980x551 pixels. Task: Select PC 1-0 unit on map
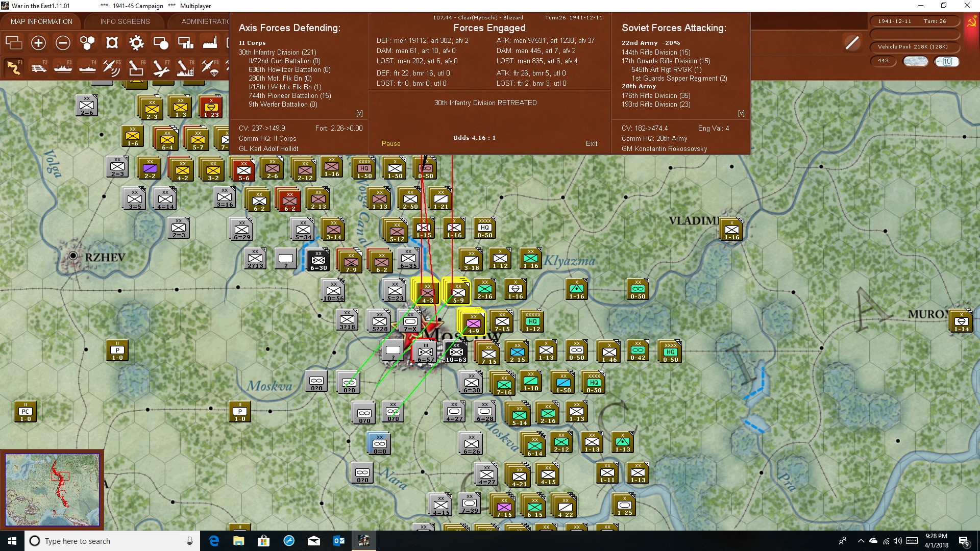pos(25,411)
